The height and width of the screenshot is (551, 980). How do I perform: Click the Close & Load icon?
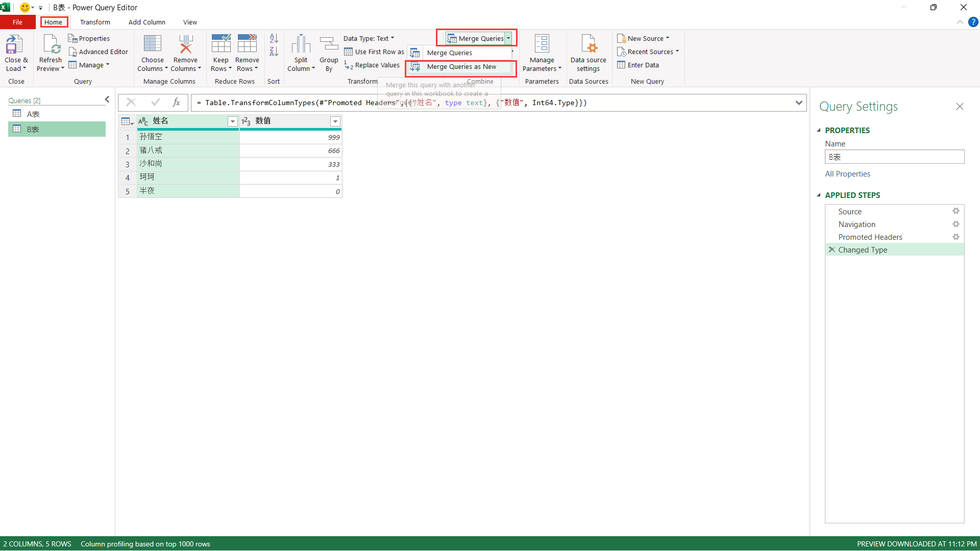point(14,45)
